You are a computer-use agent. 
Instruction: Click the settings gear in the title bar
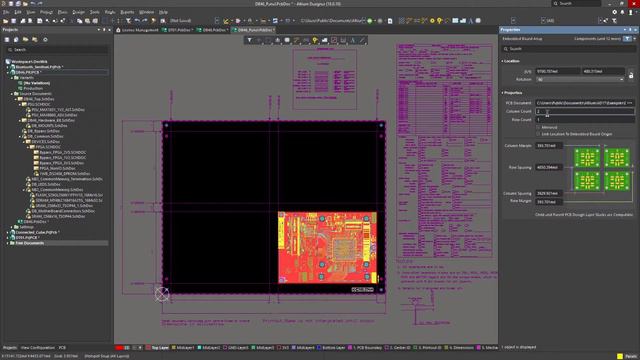click(x=614, y=12)
